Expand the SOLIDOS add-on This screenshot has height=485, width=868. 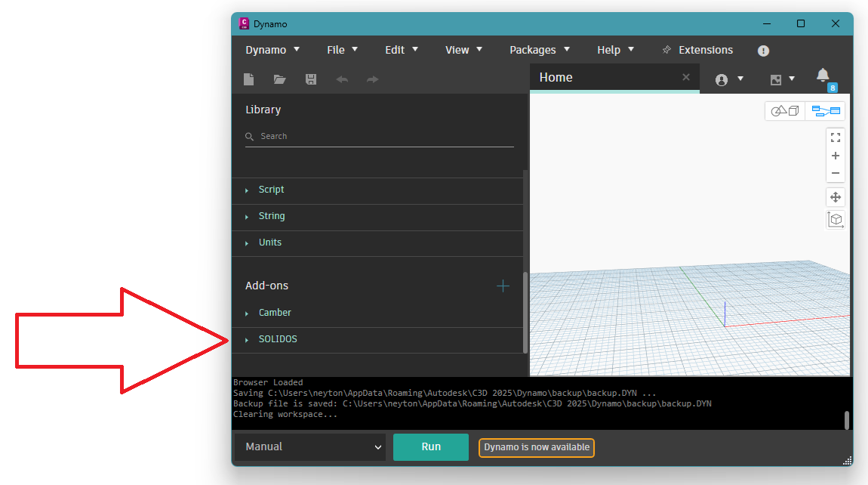377,339
